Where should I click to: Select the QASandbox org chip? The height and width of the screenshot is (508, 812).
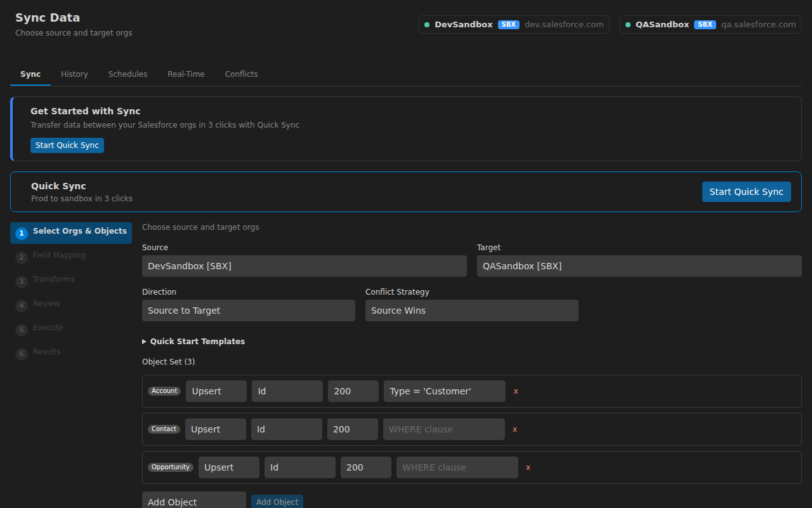710,25
